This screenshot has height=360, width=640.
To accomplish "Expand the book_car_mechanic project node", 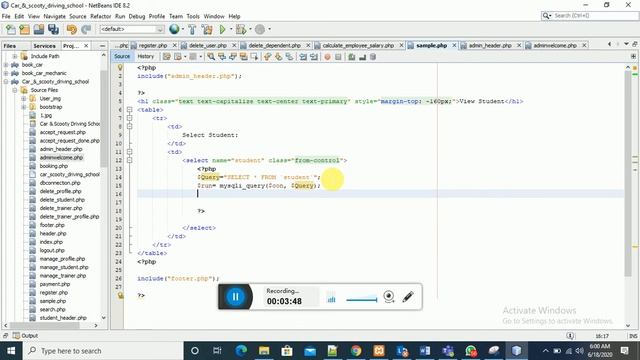I will point(6,73).
